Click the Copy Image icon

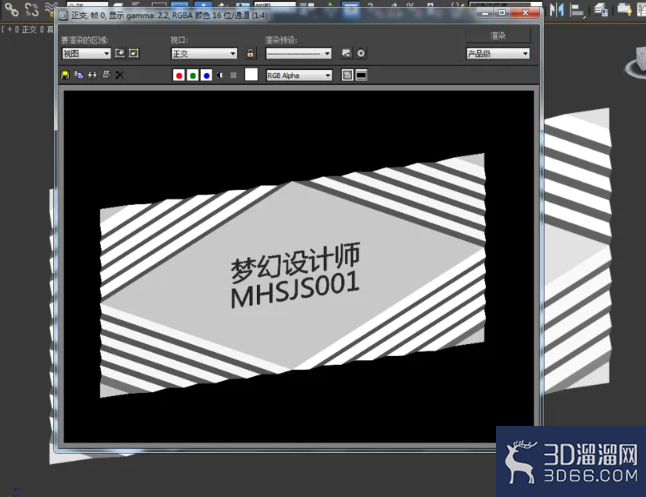pos(79,75)
